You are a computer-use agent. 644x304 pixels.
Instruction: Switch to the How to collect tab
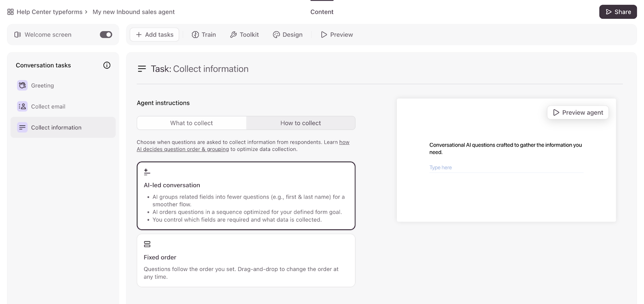click(301, 123)
